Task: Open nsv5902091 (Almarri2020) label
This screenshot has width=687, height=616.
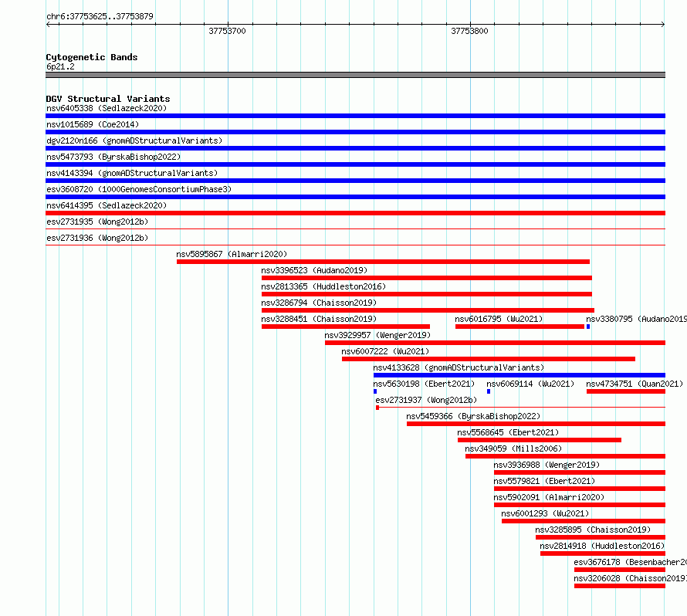Action: pos(549,497)
